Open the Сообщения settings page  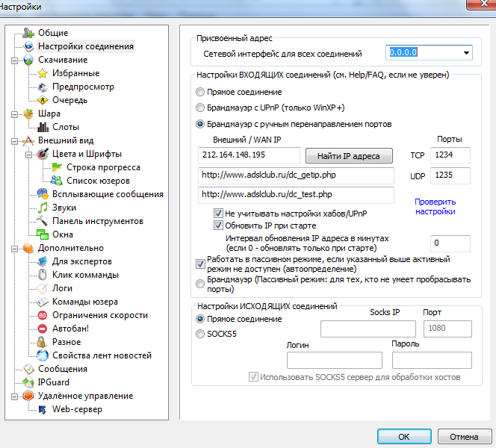(63, 369)
